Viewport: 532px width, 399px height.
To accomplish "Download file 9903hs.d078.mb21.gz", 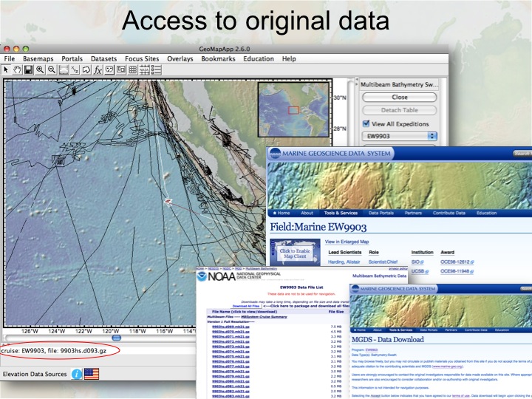I will tap(231, 371).
